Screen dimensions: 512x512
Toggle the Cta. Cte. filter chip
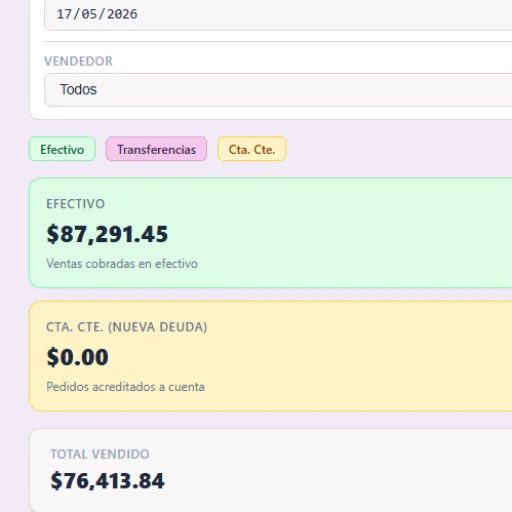click(252, 149)
